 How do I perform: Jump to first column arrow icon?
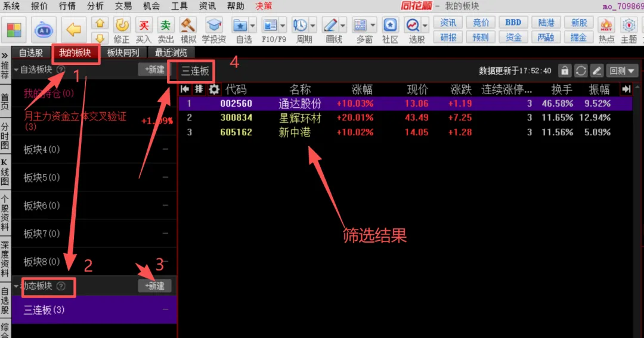pyautogui.click(x=185, y=89)
